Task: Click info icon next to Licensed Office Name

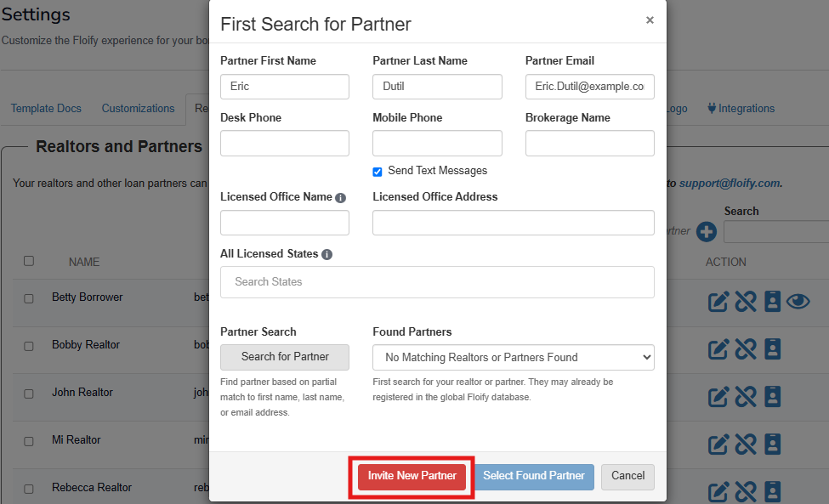Action: click(340, 197)
